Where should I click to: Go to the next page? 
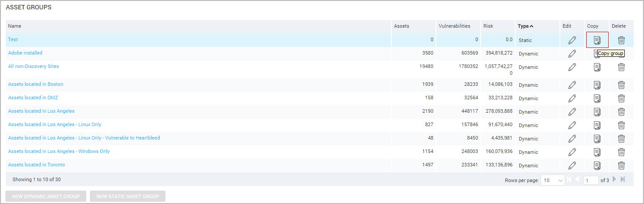pos(614,179)
